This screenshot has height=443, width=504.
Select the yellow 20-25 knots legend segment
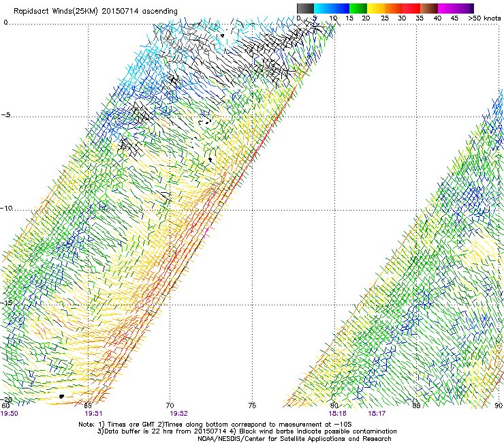tap(376, 8)
